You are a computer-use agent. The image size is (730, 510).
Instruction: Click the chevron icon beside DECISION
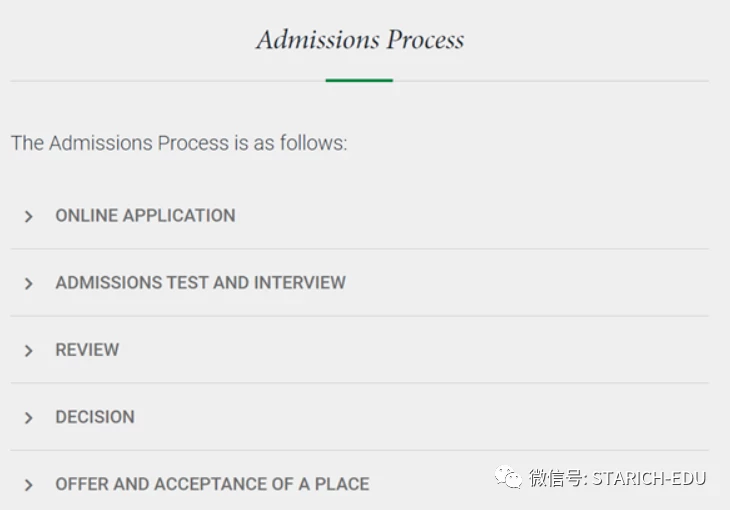click(28, 418)
